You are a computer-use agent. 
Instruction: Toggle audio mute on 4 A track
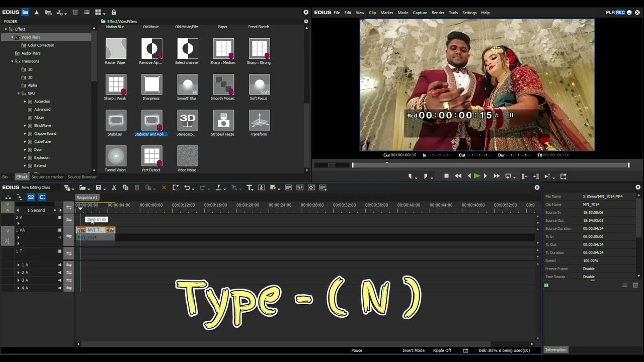[x=59, y=288]
